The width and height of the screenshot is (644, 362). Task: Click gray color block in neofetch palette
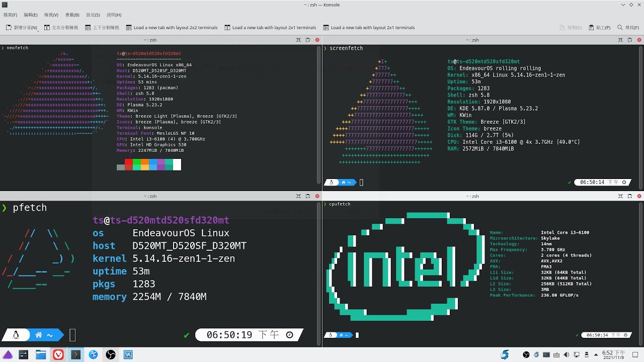(121, 167)
